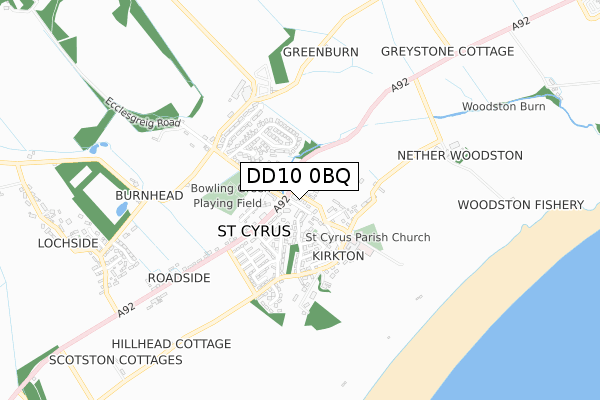Click the GREENBURN place label
Image resolution: width=600 pixels, height=400 pixels.
pos(321,52)
